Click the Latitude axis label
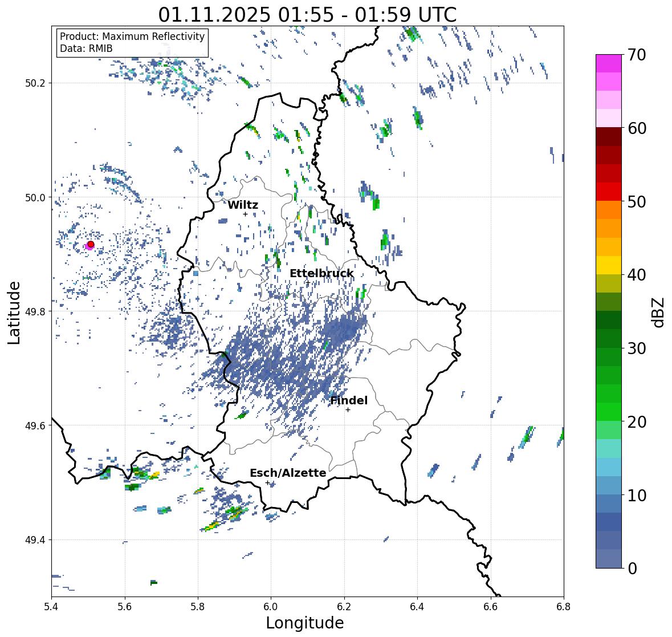Viewport: 672px width, 637px height. tap(14, 313)
